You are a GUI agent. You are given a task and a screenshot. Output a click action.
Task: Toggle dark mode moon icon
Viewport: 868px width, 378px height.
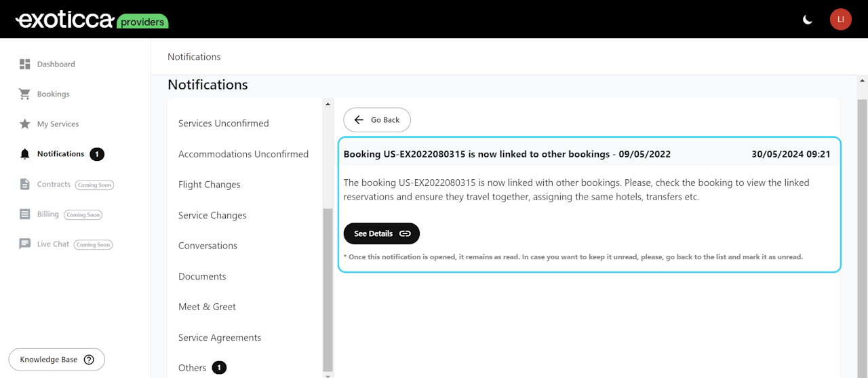pyautogui.click(x=808, y=20)
